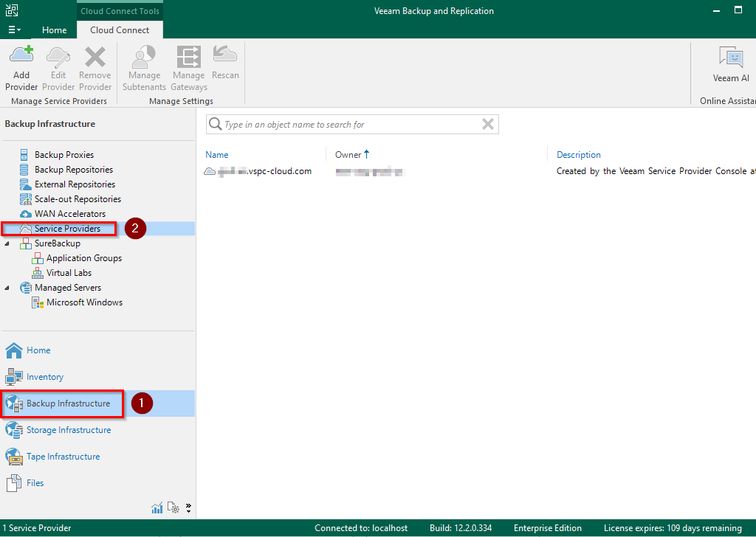
Task: Select the Cloud Connect ribbon tab
Action: point(120,30)
